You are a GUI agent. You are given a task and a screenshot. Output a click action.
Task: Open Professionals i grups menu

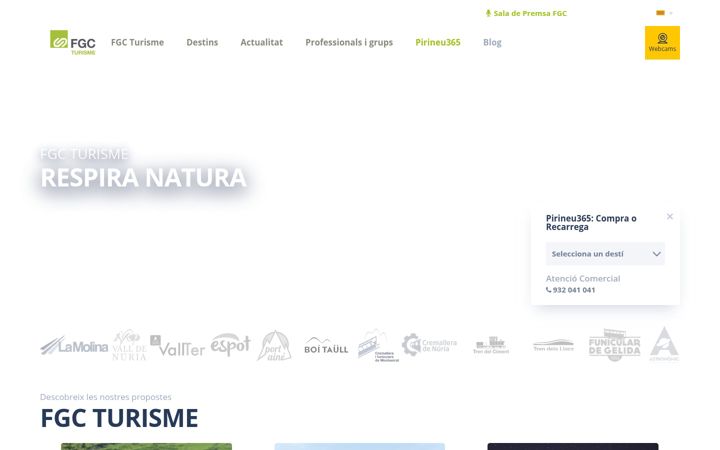coord(349,42)
